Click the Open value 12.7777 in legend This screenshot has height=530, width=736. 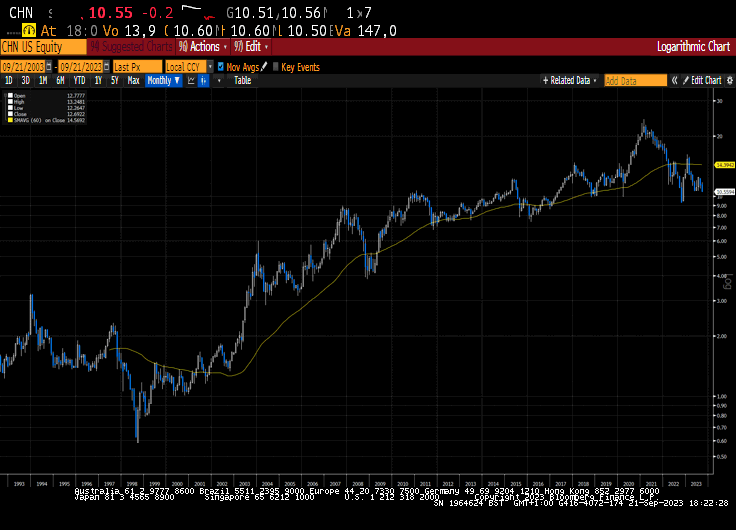[x=76, y=96]
